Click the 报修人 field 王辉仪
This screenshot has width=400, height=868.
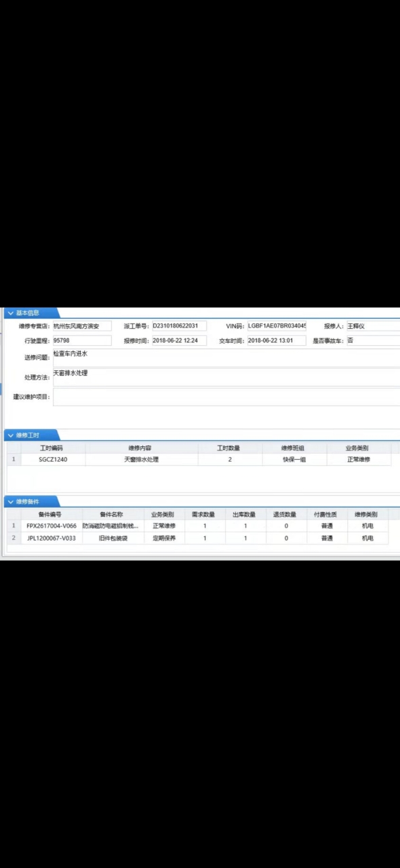coord(373,326)
